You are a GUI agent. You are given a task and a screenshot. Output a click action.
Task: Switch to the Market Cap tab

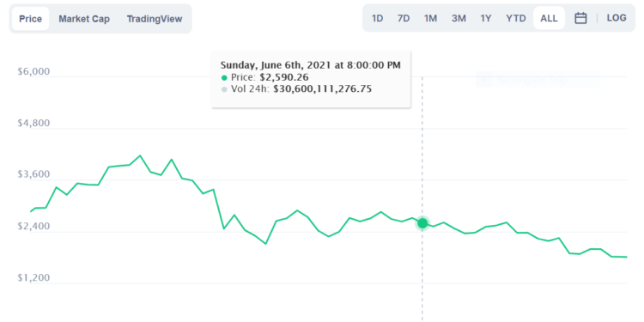(x=84, y=19)
